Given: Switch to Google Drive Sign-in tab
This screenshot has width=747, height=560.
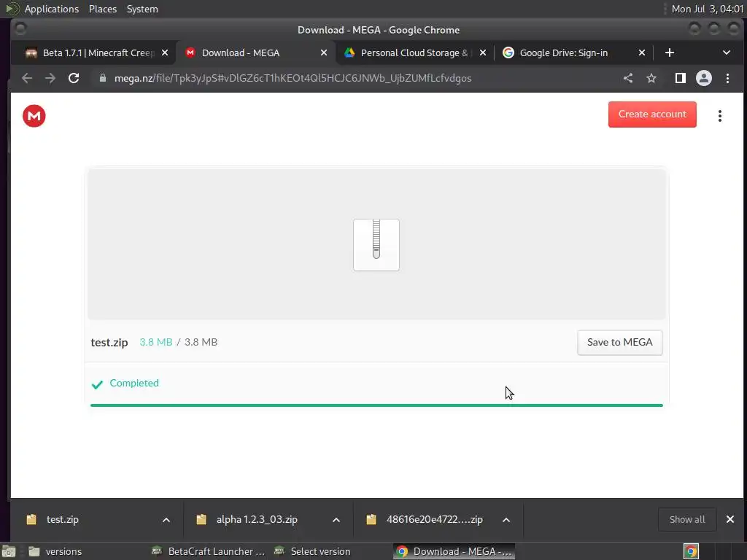Looking at the screenshot, I should click(x=574, y=52).
